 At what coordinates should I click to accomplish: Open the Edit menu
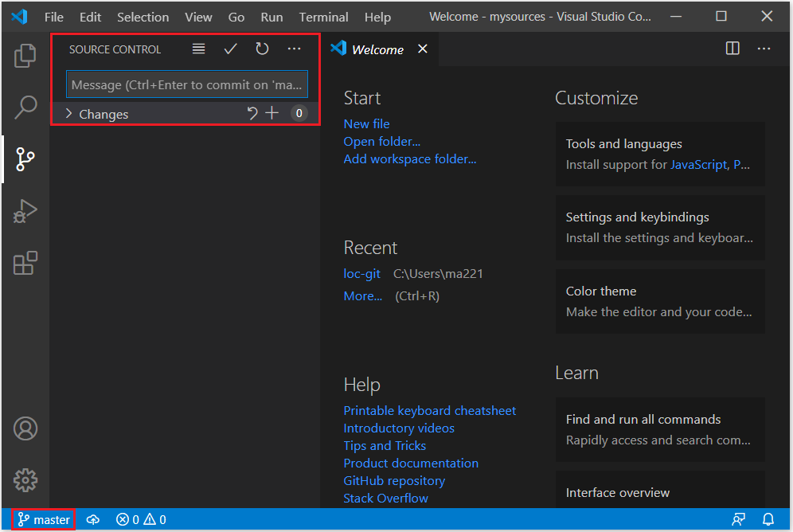point(91,18)
